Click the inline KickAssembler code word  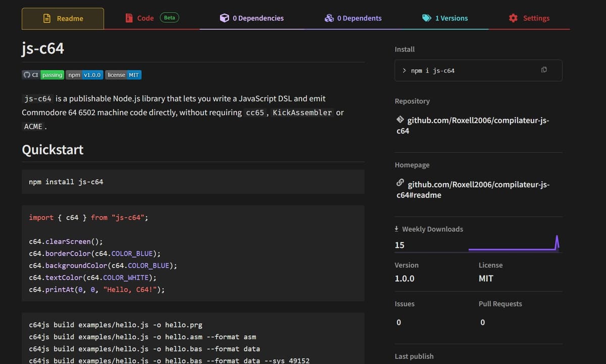pyautogui.click(x=302, y=113)
